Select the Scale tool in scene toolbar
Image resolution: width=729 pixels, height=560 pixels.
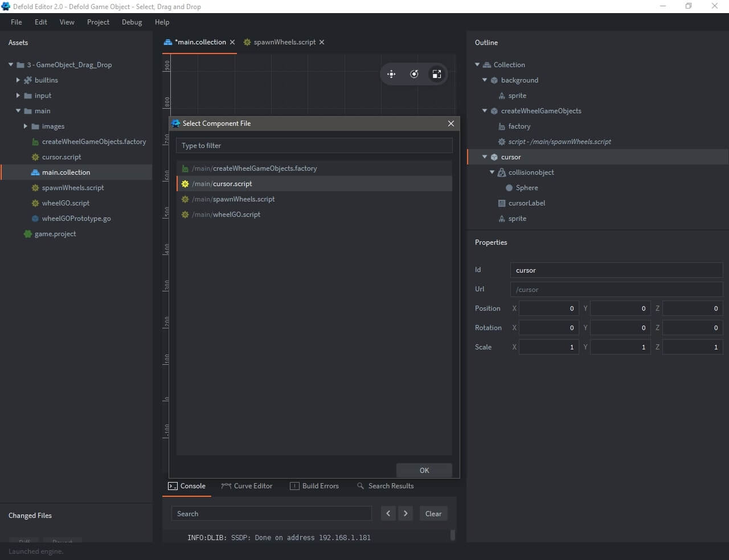[437, 74]
